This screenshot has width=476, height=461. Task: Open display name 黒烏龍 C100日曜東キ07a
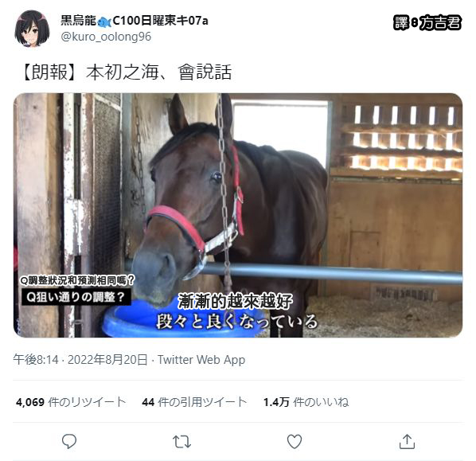(135, 21)
